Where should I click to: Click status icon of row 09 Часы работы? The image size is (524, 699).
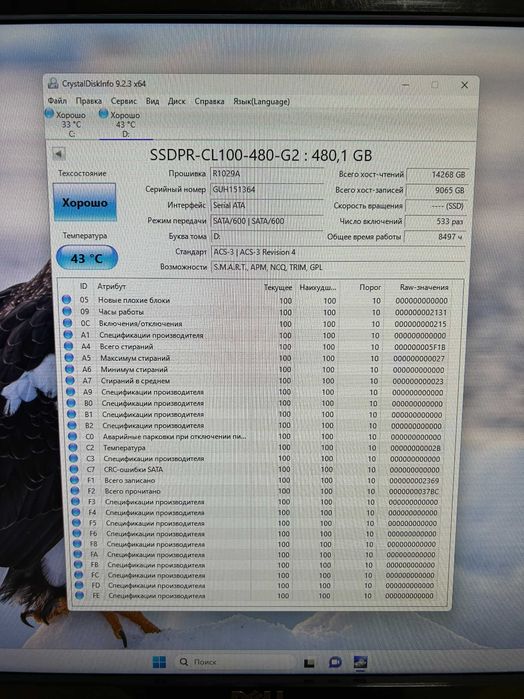point(67,311)
